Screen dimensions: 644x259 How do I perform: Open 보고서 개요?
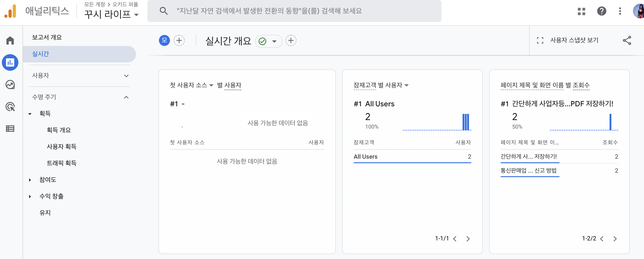(47, 37)
